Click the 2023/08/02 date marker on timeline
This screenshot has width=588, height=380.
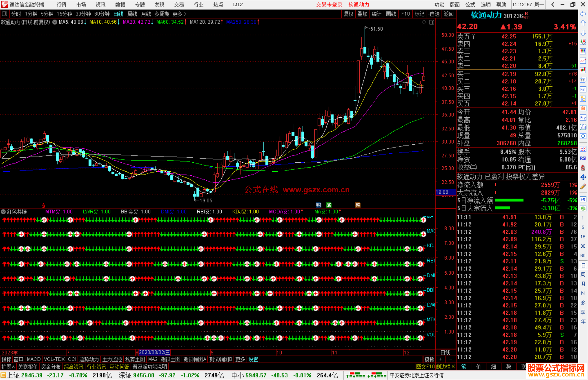click(154, 352)
